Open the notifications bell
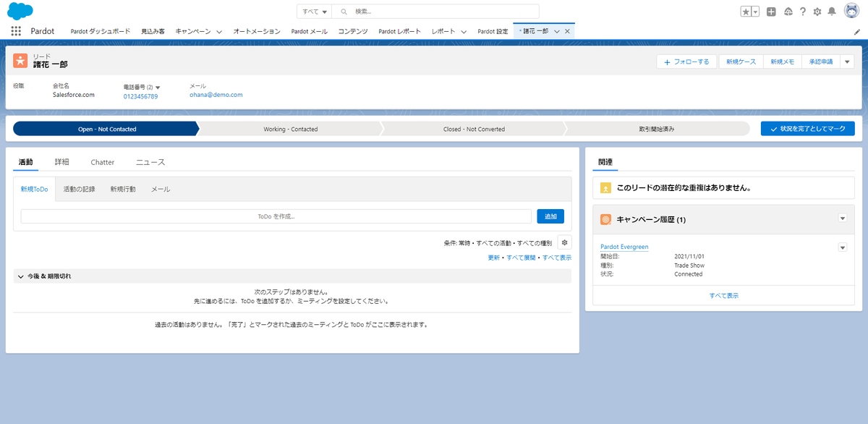The image size is (868, 424). (832, 12)
